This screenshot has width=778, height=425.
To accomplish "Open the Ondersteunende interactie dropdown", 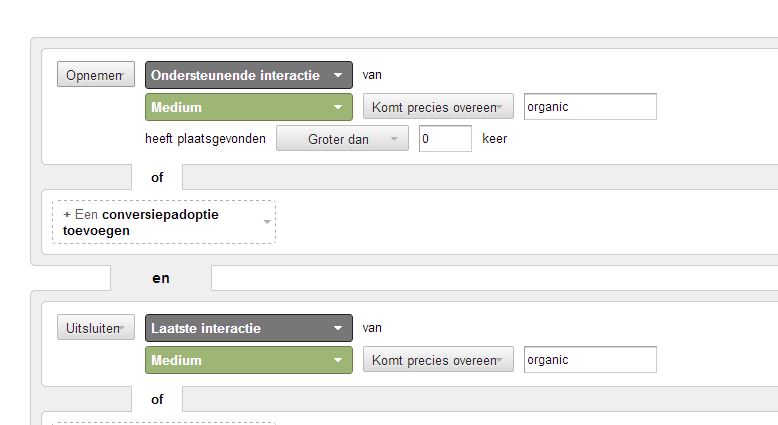I will 249,75.
